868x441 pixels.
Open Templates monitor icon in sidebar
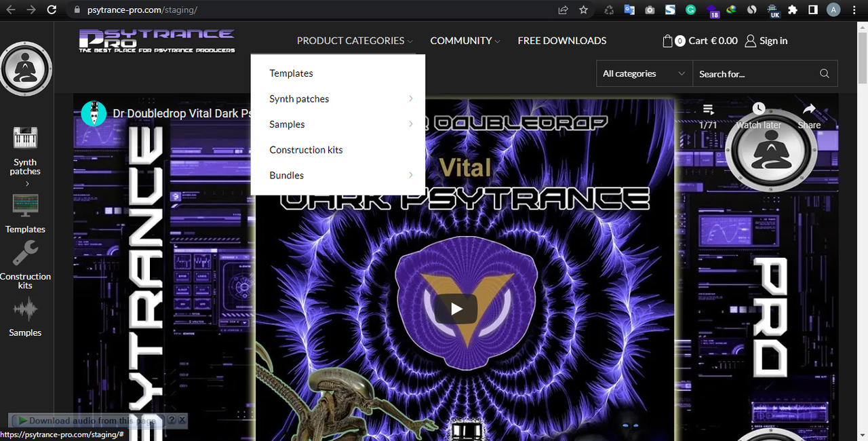25,206
